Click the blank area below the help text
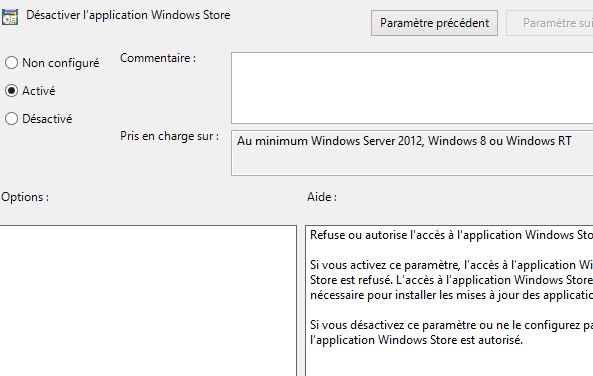593x376 pixels. click(449, 362)
